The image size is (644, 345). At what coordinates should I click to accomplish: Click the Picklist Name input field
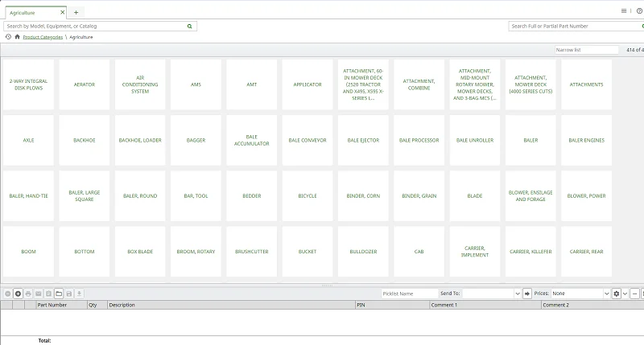coord(410,294)
